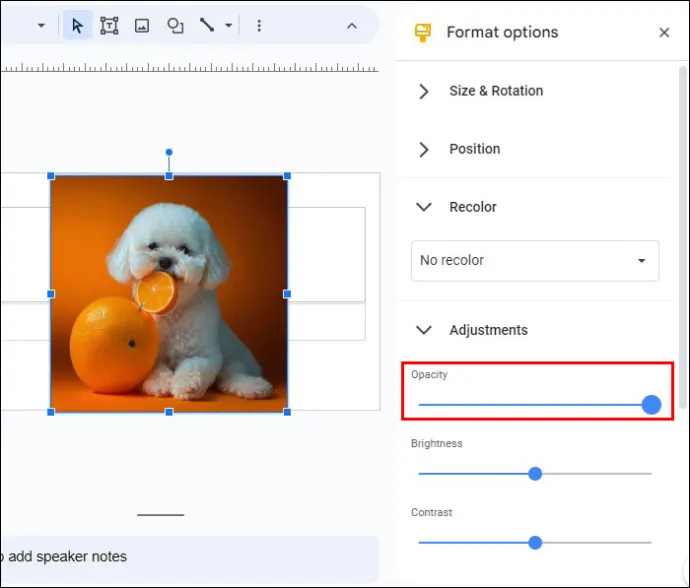Click the Brightness label
This screenshot has width=690, height=588.
coord(437,443)
